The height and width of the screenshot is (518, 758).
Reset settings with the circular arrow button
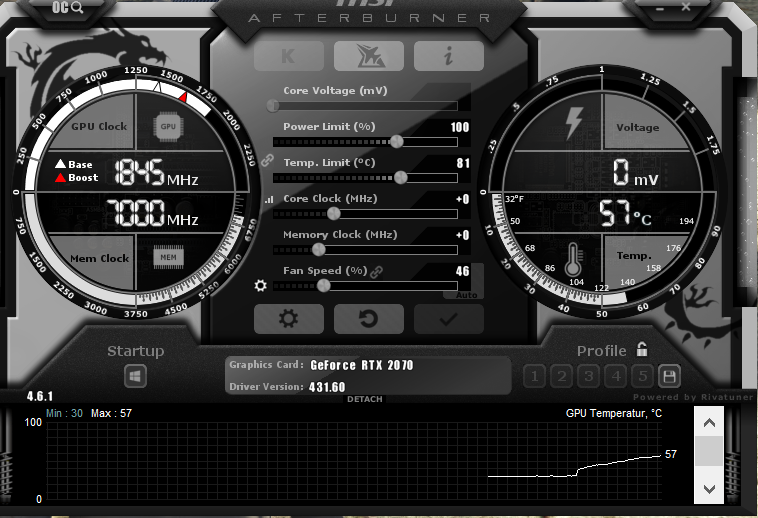tap(369, 319)
